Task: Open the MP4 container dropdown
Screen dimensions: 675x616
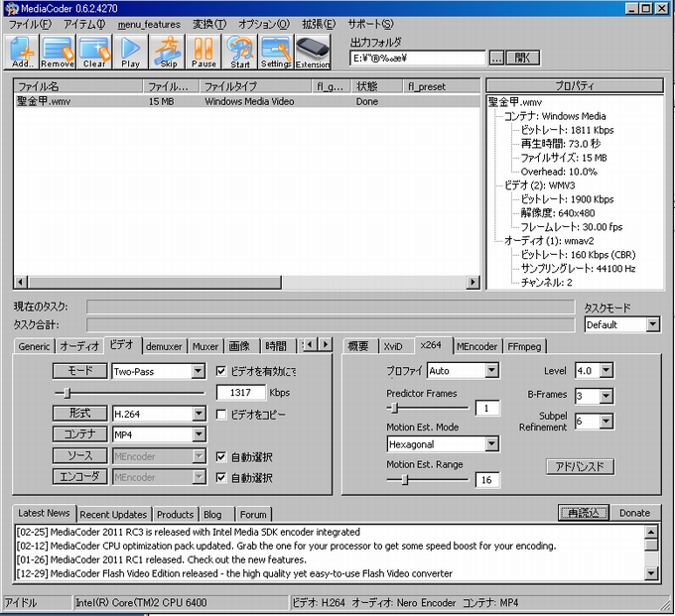Action: 198,434
